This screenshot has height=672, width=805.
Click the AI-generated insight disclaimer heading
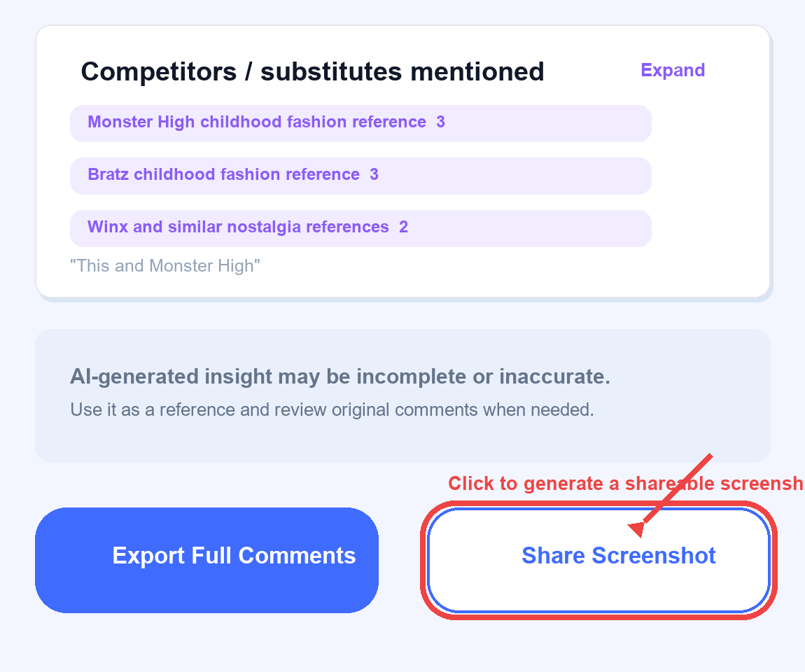tap(340, 377)
